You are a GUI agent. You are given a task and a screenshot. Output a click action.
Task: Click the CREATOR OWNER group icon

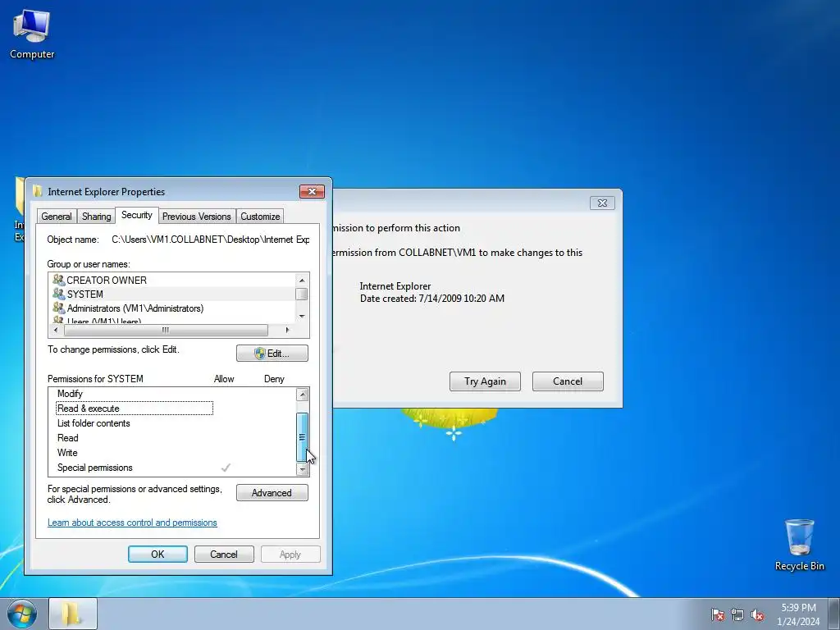(x=58, y=280)
